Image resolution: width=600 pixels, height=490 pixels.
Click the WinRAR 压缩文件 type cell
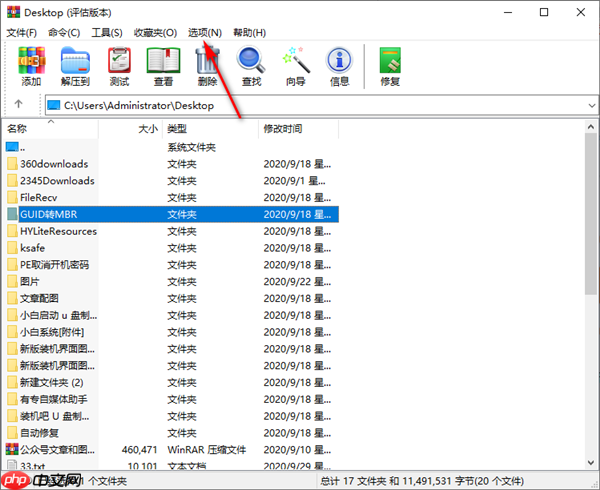click(x=207, y=450)
